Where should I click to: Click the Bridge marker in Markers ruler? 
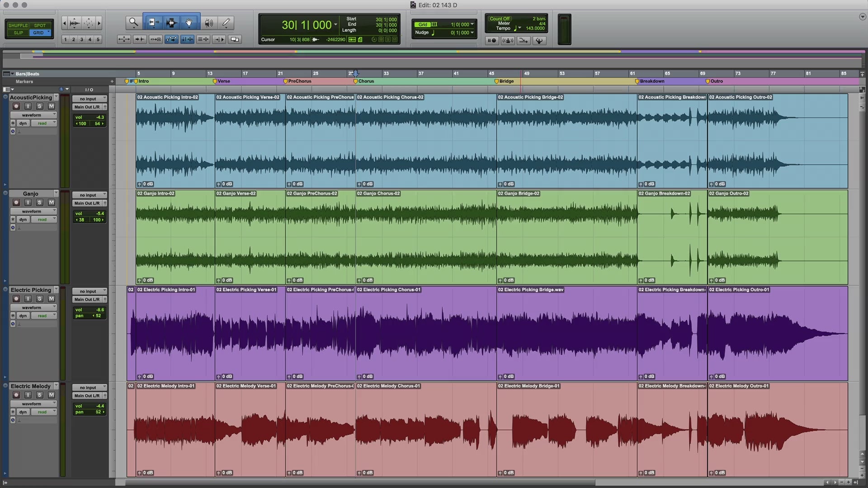(496, 81)
